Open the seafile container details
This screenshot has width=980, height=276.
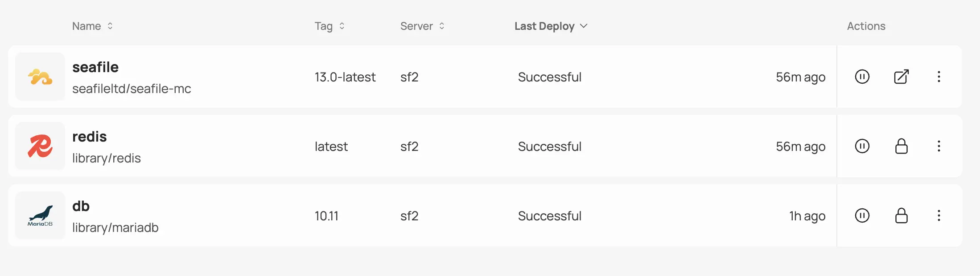click(96, 67)
